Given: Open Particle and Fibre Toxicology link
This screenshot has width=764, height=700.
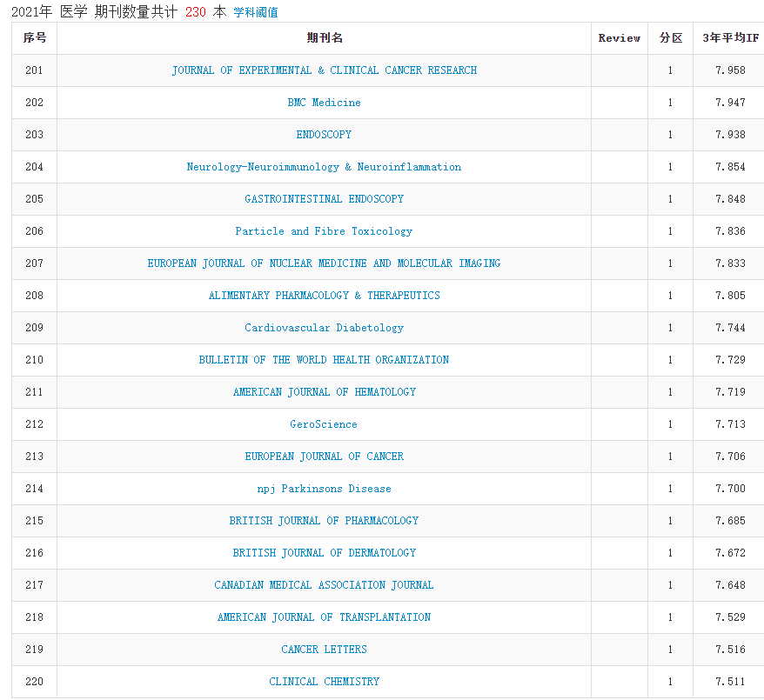Looking at the screenshot, I should (324, 230).
